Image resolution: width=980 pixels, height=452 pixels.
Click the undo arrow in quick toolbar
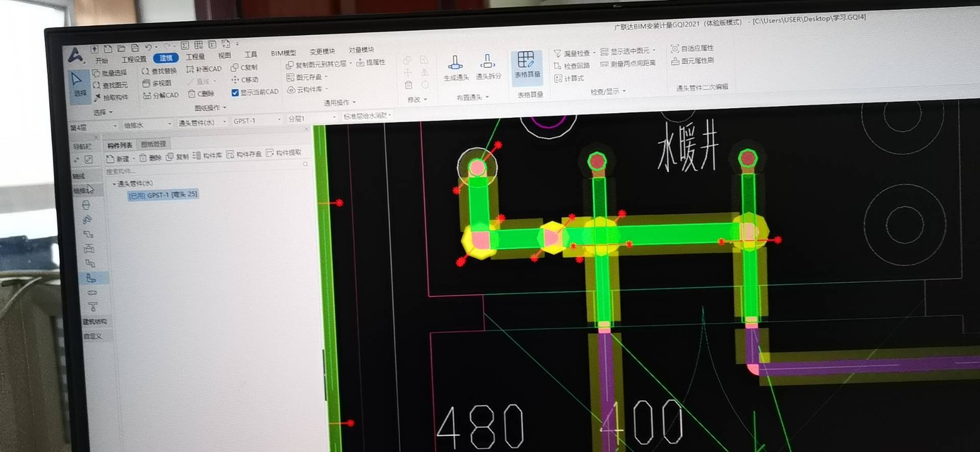click(149, 47)
